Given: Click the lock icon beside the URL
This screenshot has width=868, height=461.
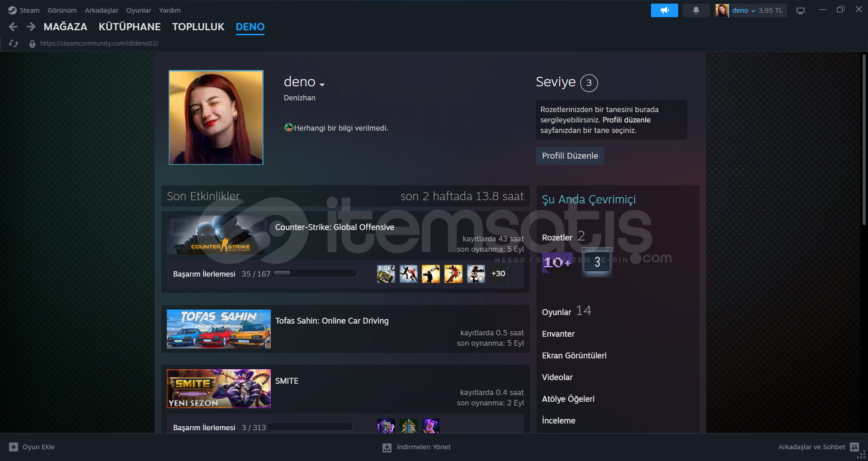Looking at the screenshot, I should pyautogui.click(x=32, y=43).
